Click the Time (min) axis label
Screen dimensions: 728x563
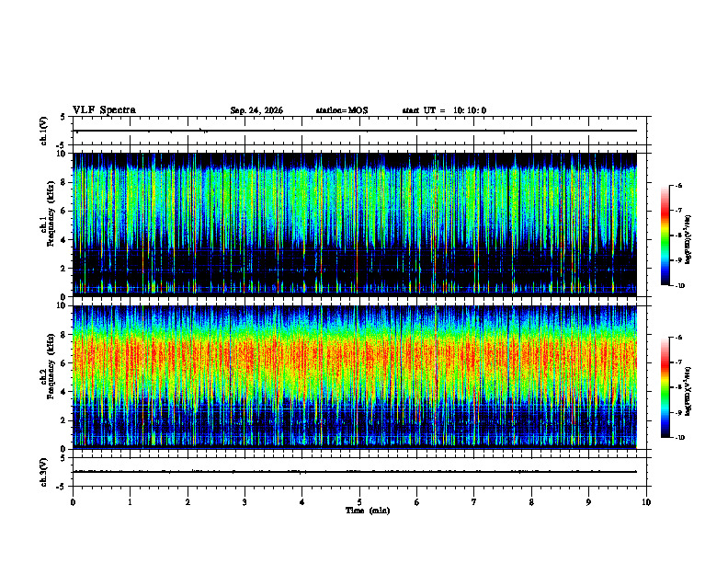[x=368, y=511]
